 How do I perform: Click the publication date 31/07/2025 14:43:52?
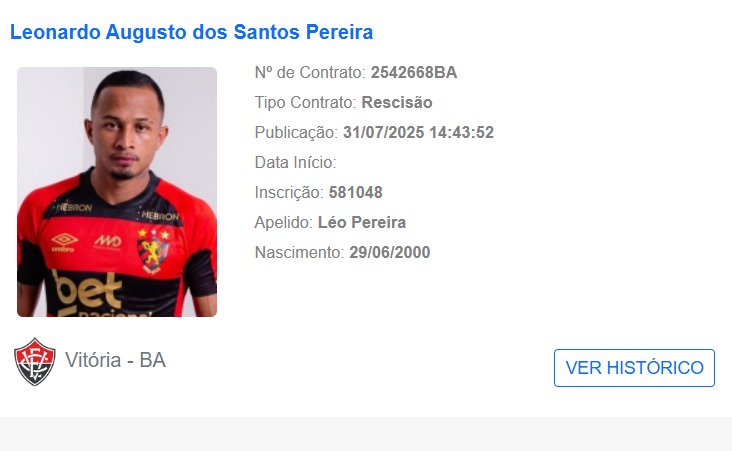(x=418, y=132)
